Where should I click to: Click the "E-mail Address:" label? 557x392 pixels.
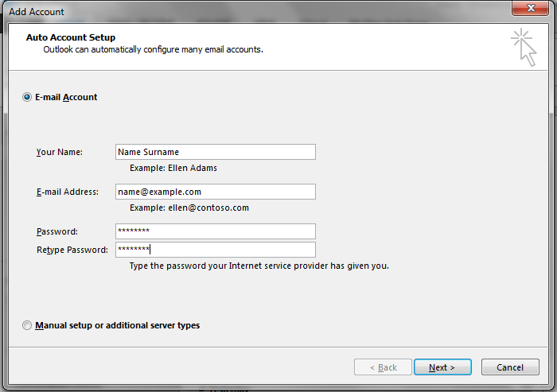tap(67, 192)
